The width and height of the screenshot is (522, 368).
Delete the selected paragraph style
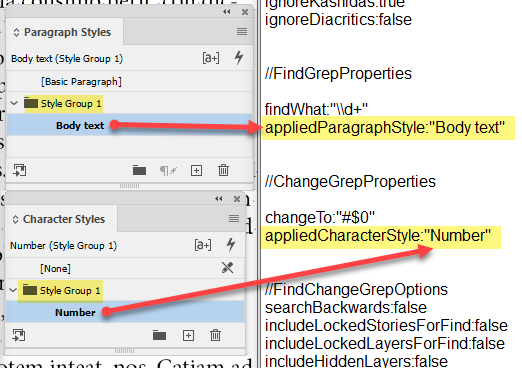(x=223, y=170)
